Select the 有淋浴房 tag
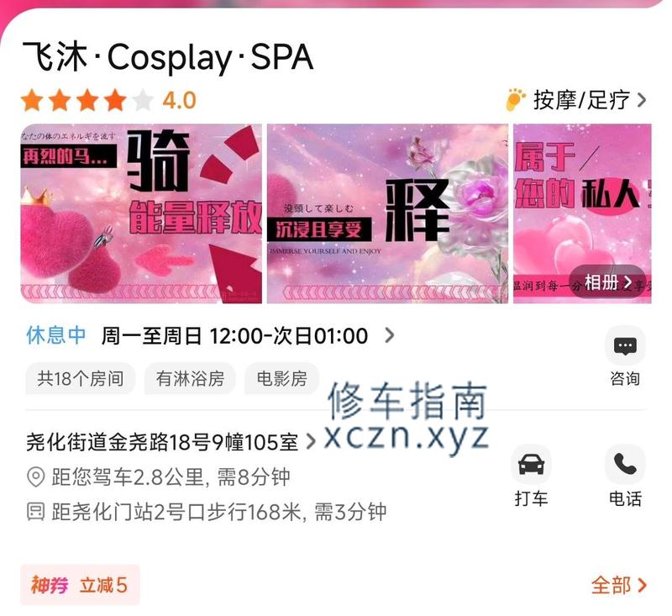 coord(190,378)
